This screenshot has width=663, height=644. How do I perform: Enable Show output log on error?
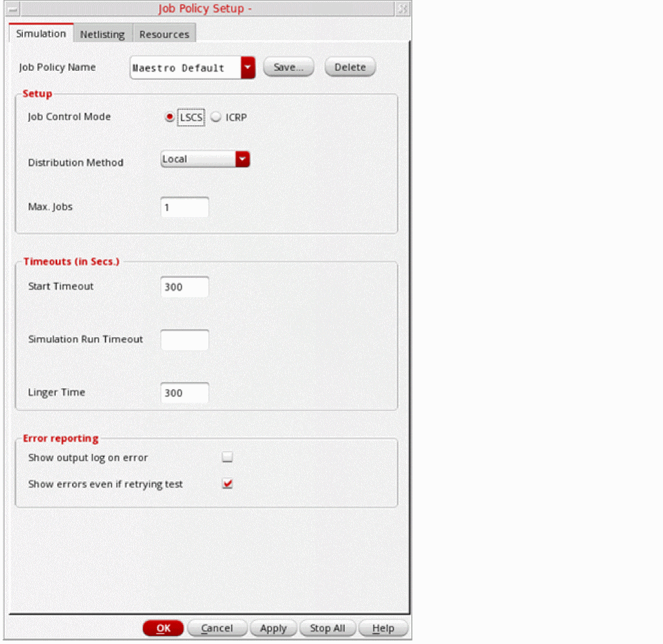coord(228,456)
